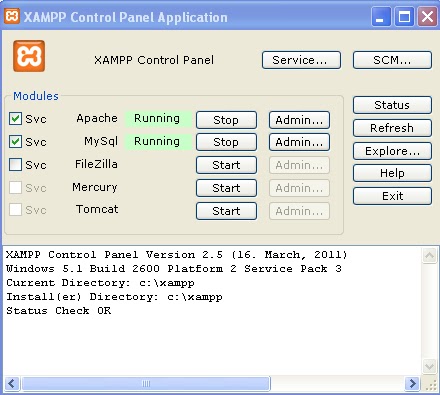
Task: Click the Status button
Action: [x=392, y=105]
